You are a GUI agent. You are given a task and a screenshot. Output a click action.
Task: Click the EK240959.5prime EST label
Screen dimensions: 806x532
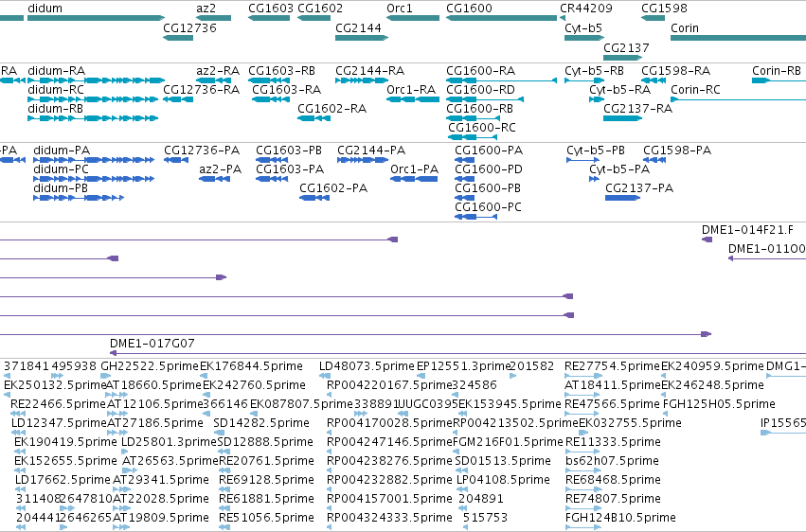tap(712, 366)
